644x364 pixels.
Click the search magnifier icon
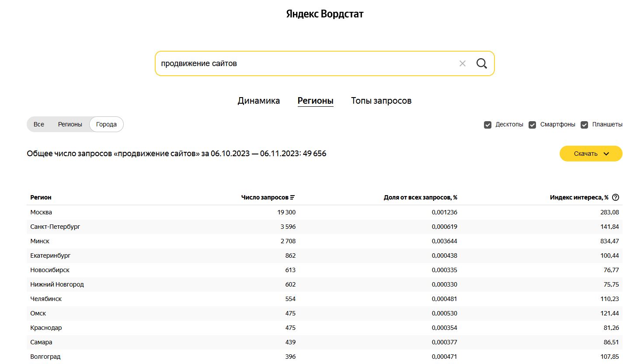tap(481, 63)
